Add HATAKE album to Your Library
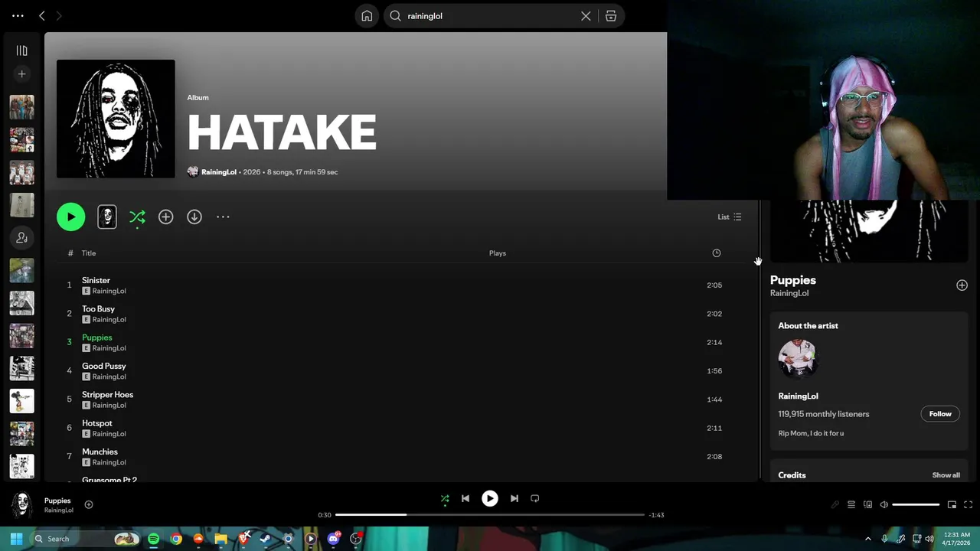Screen dimensions: 980x551 click(165, 217)
